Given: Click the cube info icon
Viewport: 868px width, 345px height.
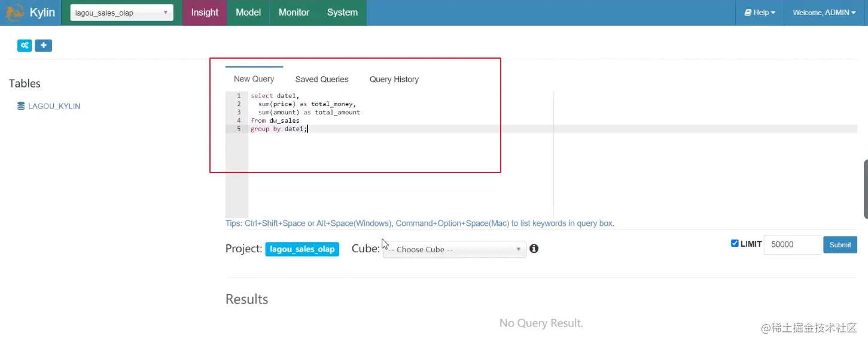Looking at the screenshot, I should point(534,249).
